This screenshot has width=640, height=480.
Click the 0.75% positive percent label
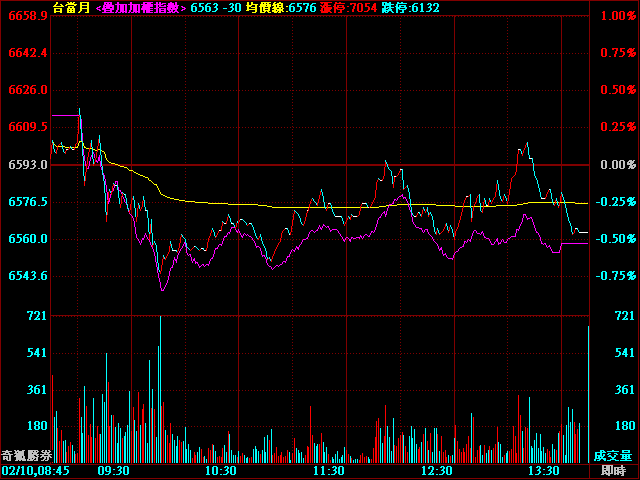coord(618,53)
